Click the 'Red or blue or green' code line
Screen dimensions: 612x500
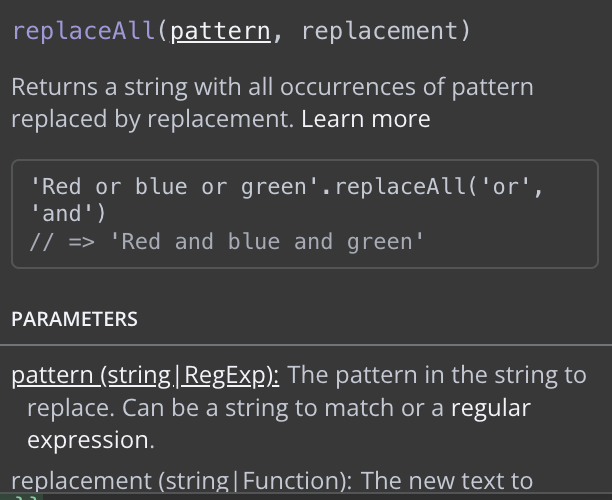pyautogui.click(x=286, y=187)
